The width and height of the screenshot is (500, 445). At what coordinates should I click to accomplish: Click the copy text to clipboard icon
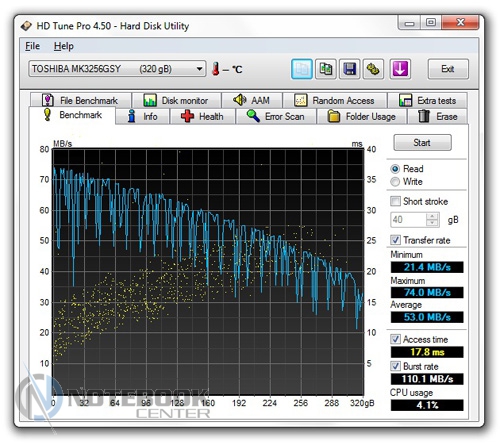click(x=302, y=69)
